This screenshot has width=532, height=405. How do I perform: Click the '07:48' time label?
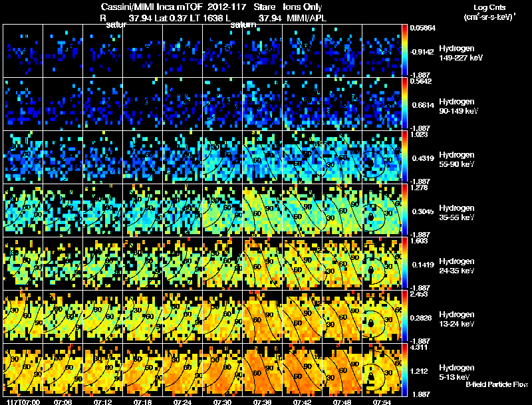click(x=342, y=402)
